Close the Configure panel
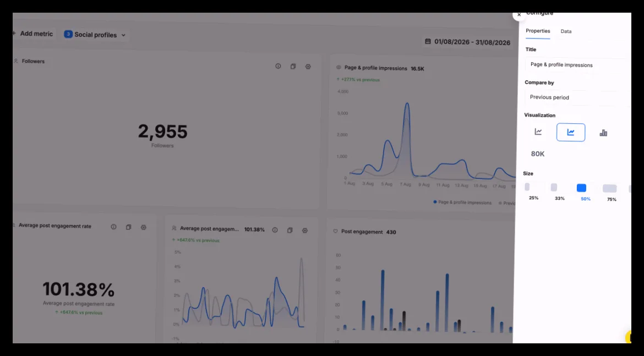Image resolution: width=644 pixels, height=356 pixels. tap(519, 15)
